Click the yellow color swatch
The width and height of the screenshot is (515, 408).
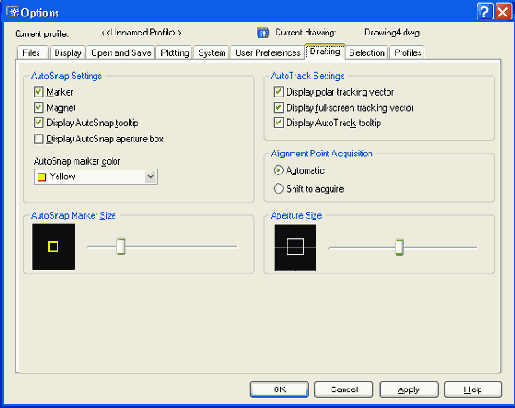tap(42, 177)
